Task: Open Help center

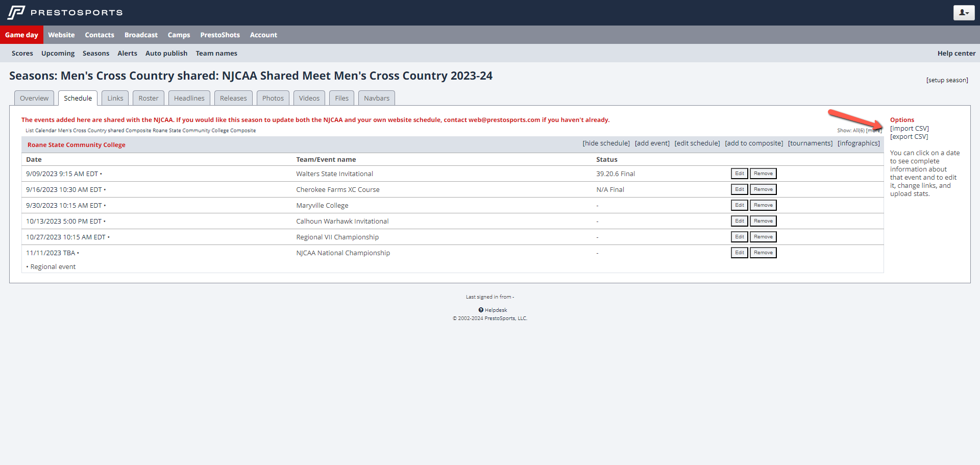Action: tap(956, 53)
